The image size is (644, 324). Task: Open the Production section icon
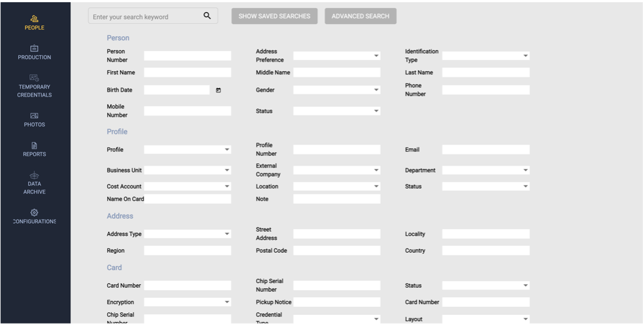click(x=34, y=48)
